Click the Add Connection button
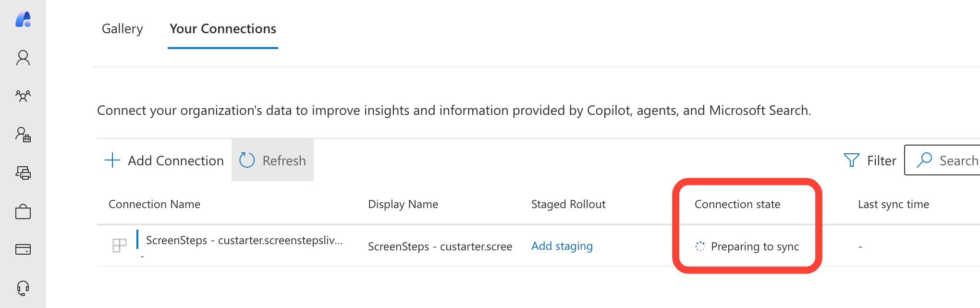The width and height of the screenshot is (980, 308). 164,160
